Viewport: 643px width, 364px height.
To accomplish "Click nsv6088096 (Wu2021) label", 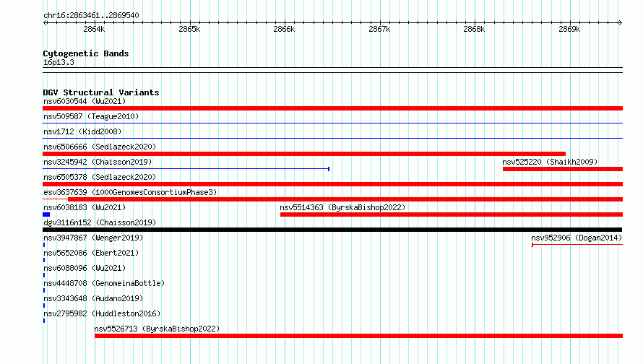I will (x=85, y=268).
